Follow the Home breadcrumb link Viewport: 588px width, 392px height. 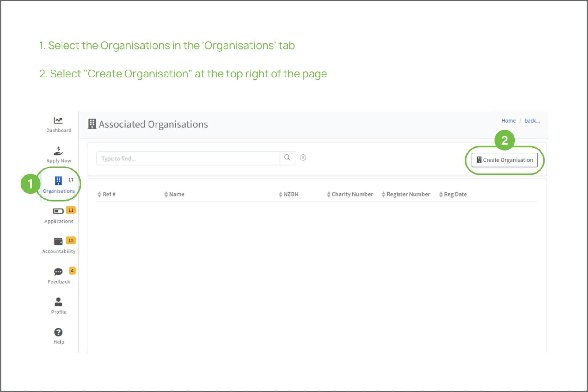508,121
